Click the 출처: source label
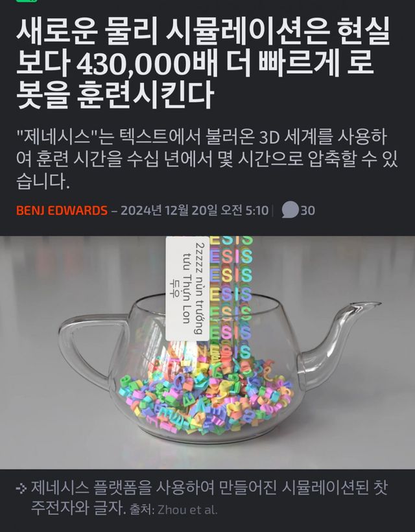 pyautogui.click(x=142, y=509)
